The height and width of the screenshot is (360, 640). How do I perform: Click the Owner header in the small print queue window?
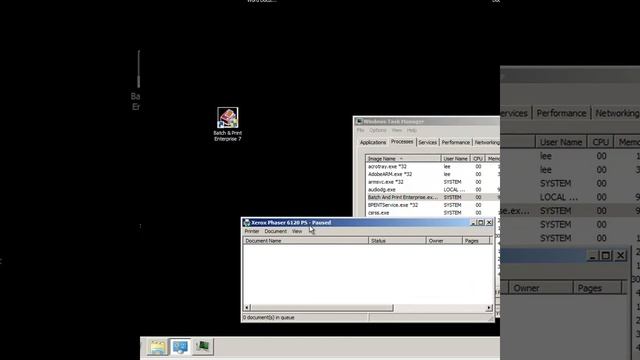[x=444, y=241]
